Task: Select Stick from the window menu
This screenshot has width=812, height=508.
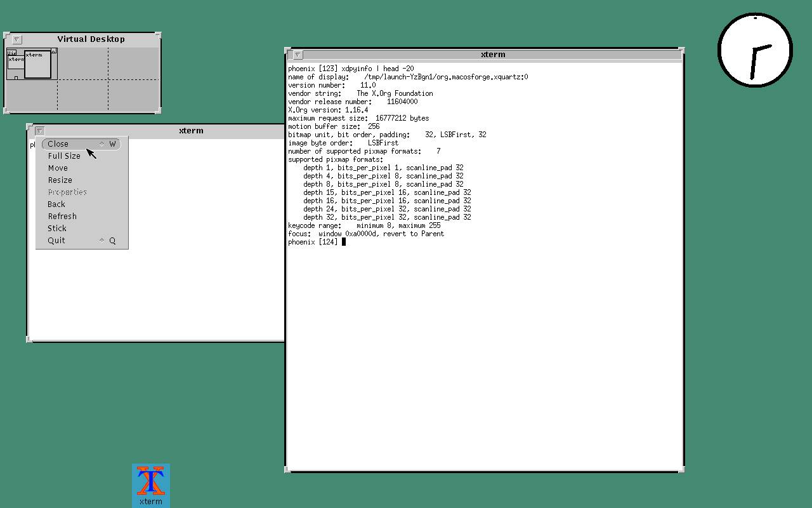Action: (x=82, y=229)
